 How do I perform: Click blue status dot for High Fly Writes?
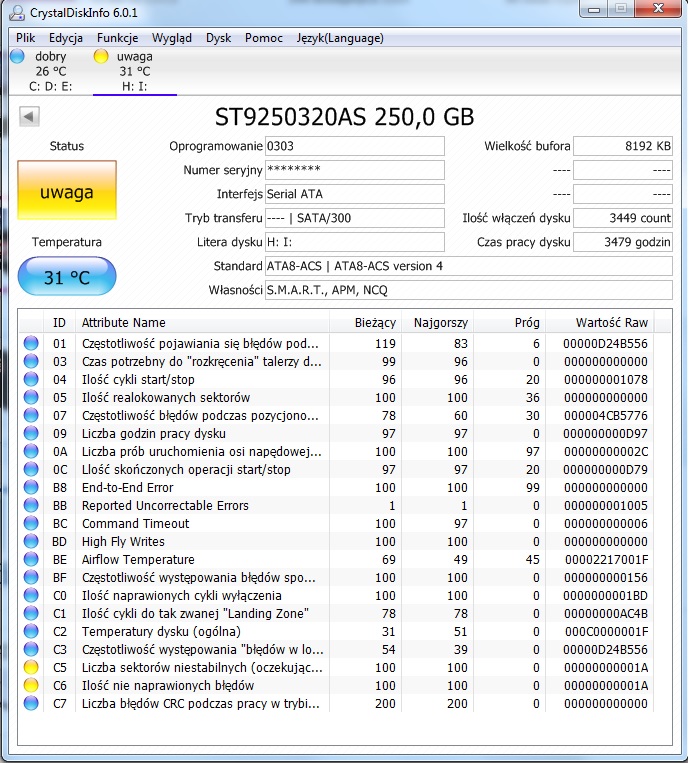tap(31, 541)
